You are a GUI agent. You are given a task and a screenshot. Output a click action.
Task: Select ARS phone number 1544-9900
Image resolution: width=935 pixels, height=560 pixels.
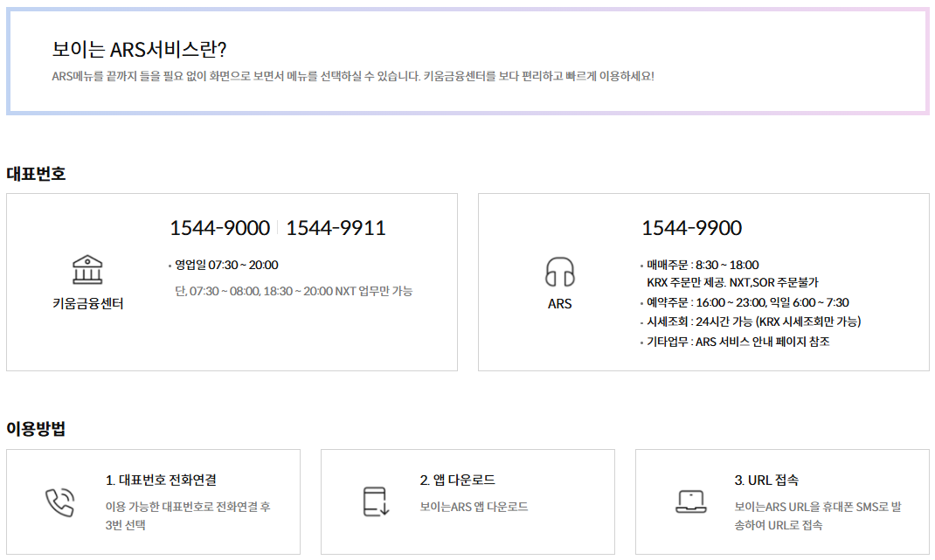[692, 228]
